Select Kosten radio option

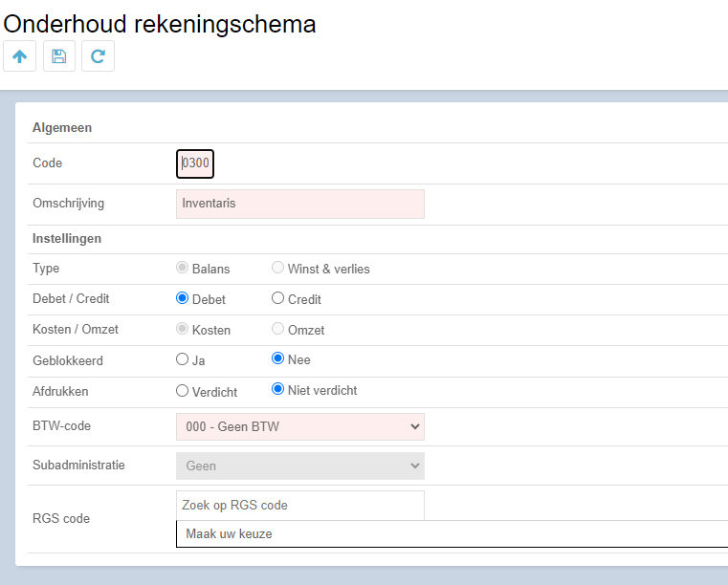point(182,329)
